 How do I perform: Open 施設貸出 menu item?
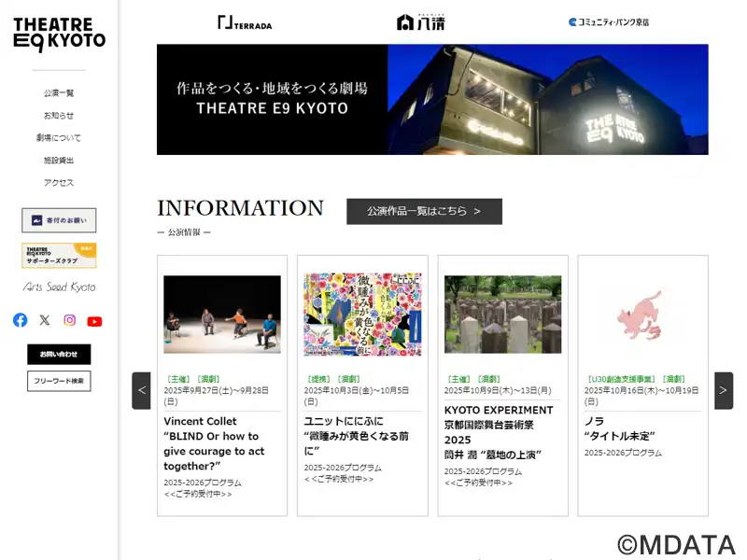(59, 160)
